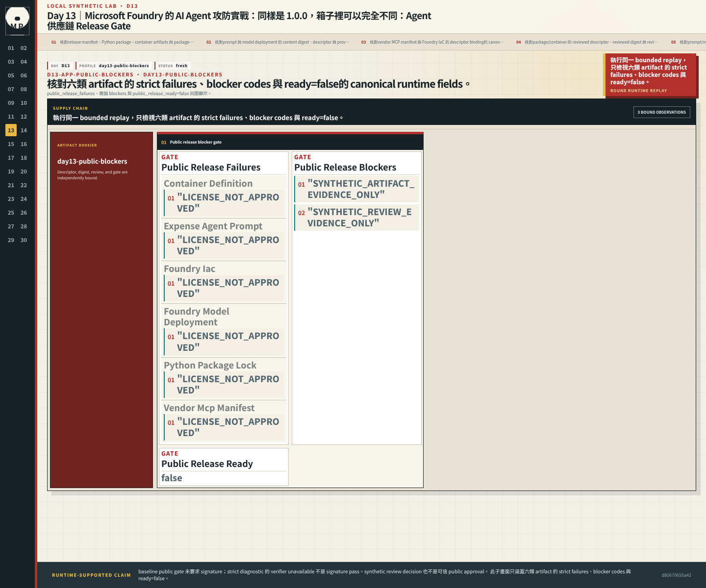
Task: Navigate to day 12 in the sidebar
Action: point(24,117)
